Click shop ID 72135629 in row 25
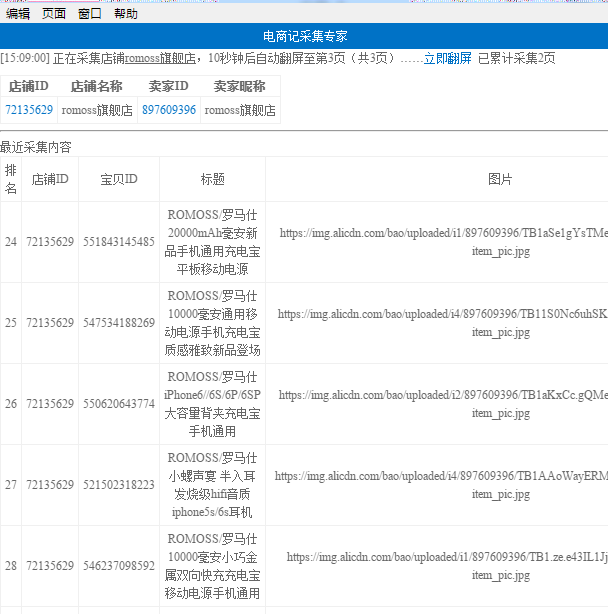This screenshot has height=614, width=608. tap(50, 323)
